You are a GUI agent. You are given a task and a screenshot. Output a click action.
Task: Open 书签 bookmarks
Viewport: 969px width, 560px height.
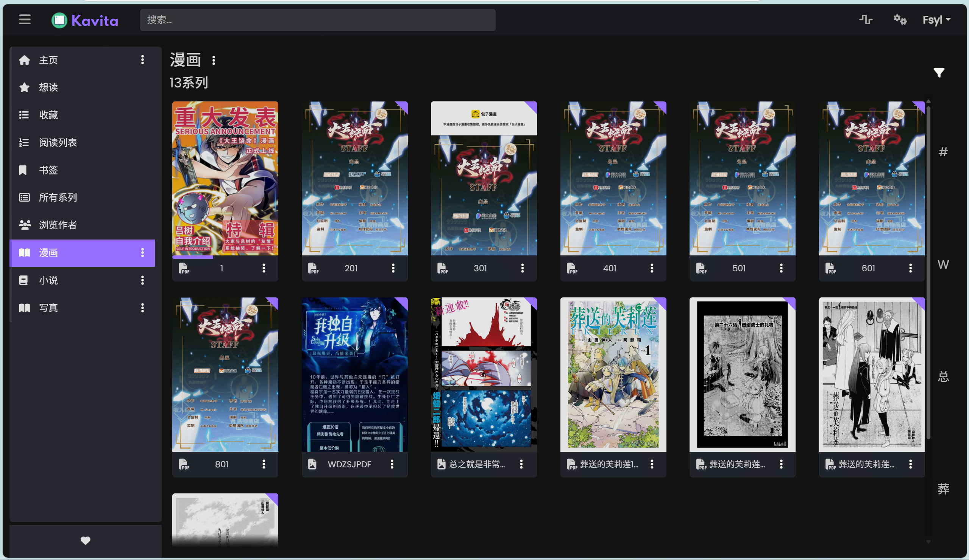click(x=48, y=170)
